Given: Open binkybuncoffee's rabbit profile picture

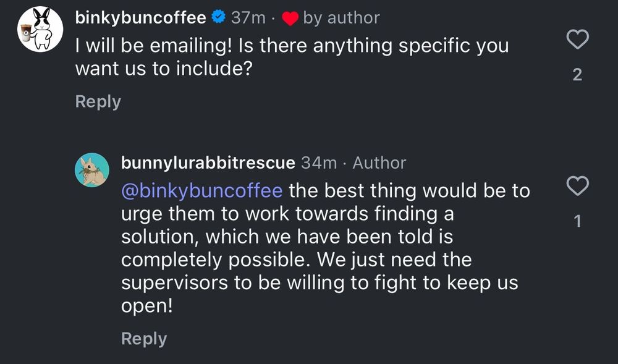Looking at the screenshot, I should click(40, 29).
